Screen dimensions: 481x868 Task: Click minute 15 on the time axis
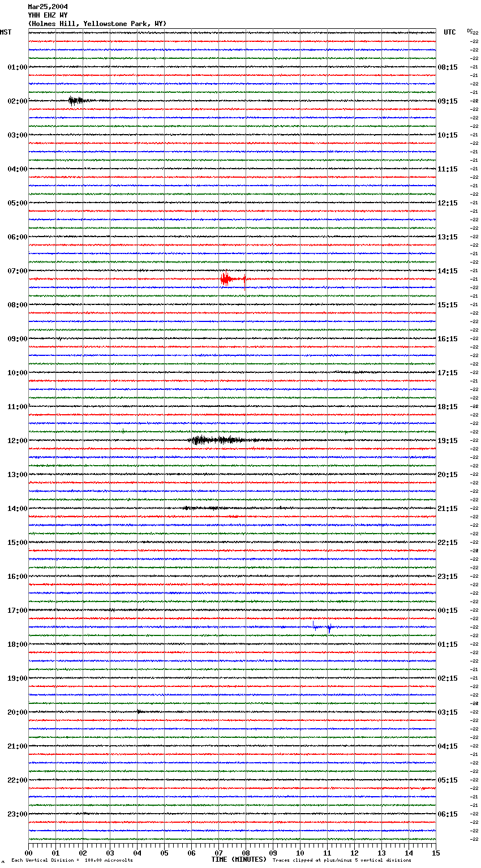[x=436, y=853]
